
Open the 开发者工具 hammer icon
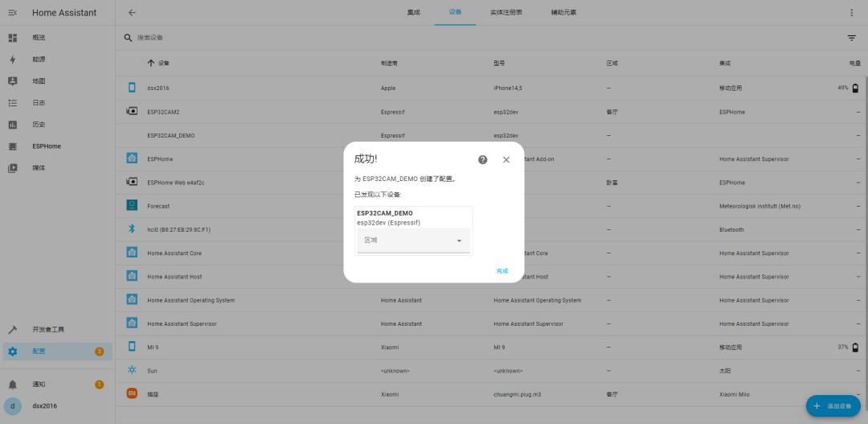(12, 330)
